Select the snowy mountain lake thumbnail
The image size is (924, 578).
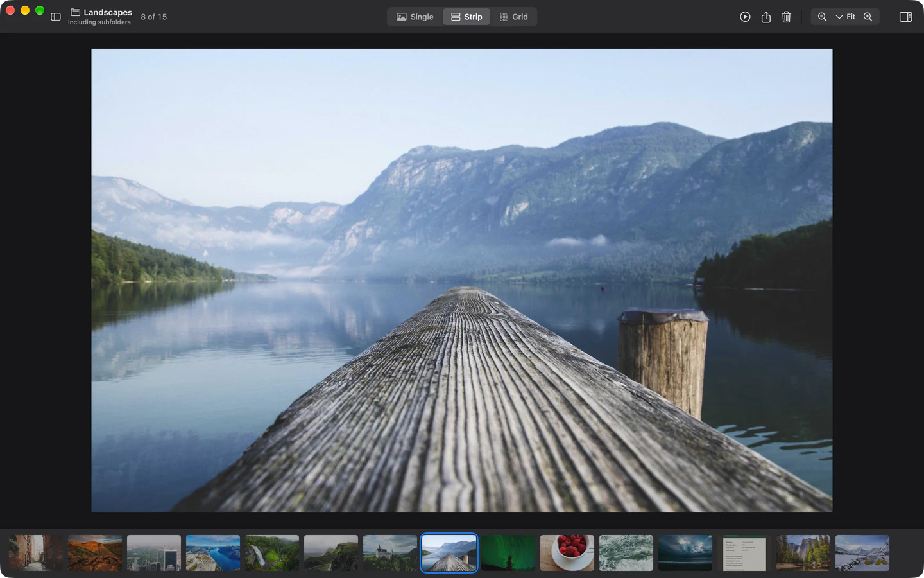(x=862, y=553)
